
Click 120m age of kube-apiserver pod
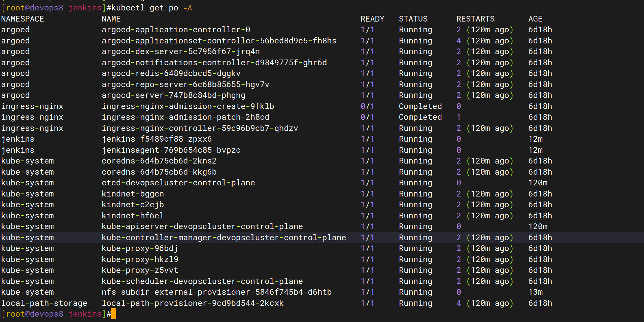click(538, 226)
